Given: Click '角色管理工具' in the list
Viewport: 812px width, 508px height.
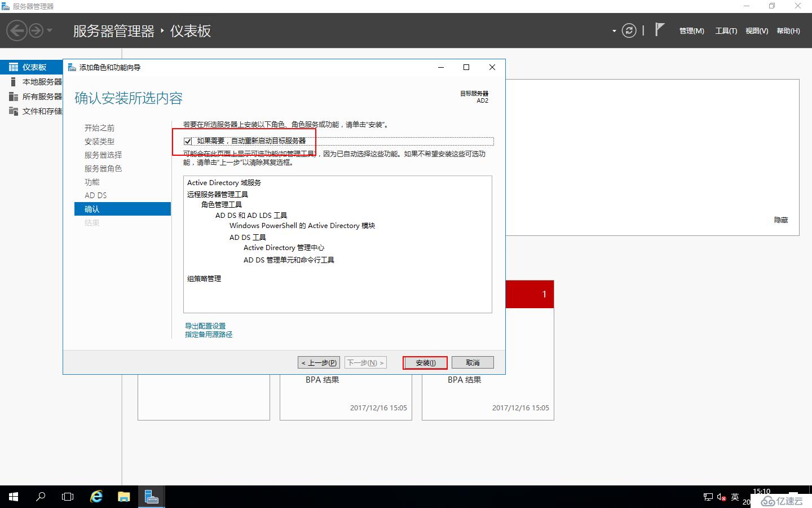Looking at the screenshot, I should (x=222, y=205).
